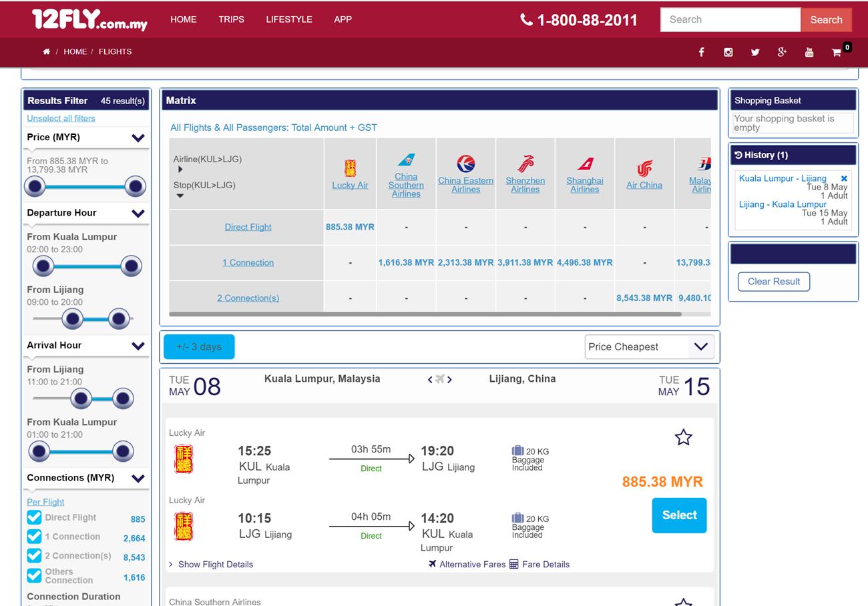Uncheck the 2 Connection(s) filter checkbox
Viewport: 868px width, 606px height.
34,555
